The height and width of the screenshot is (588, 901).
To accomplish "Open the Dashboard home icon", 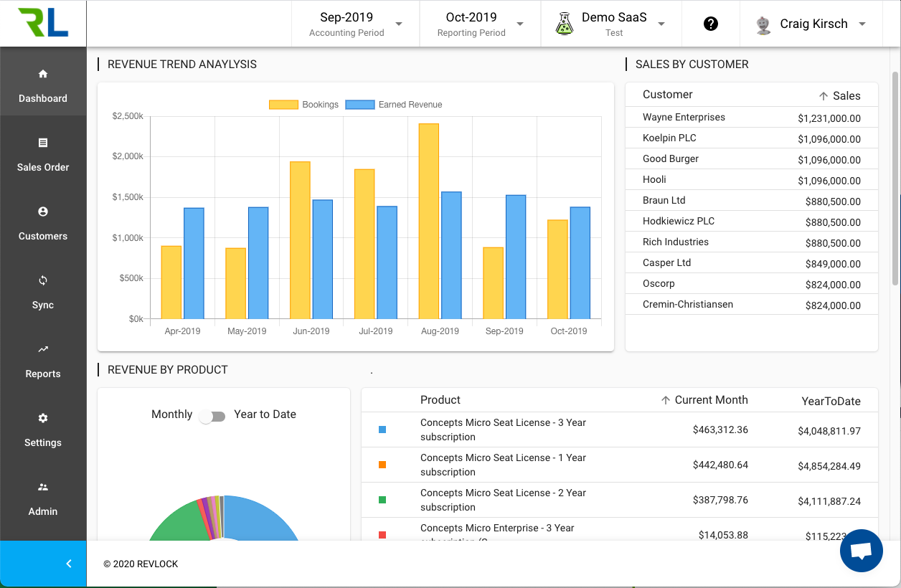I will point(43,74).
